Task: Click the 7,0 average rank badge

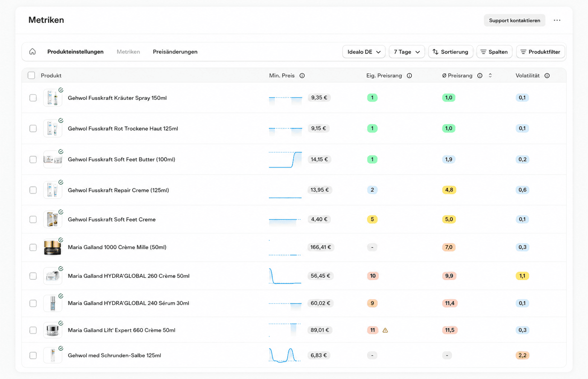Action: tap(449, 247)
